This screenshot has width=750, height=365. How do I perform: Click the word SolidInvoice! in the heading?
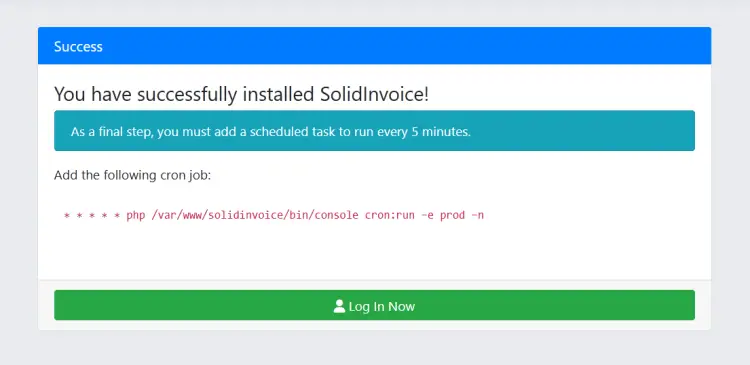point(374,95)
